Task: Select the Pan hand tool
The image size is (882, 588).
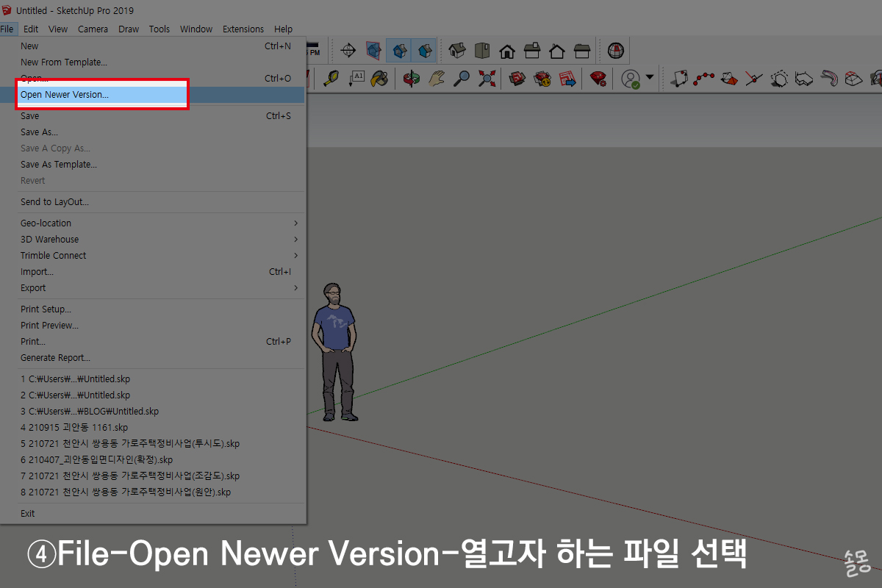Action: 437,78
